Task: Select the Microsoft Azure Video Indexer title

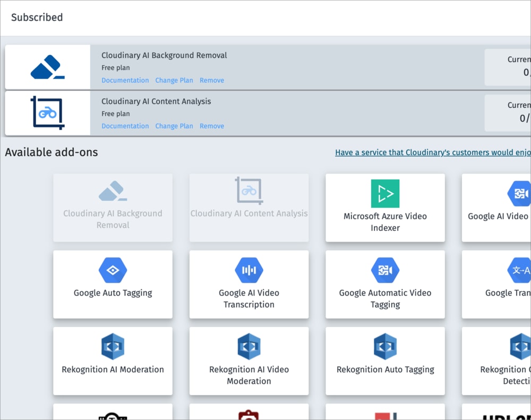Action: point(385,222)
